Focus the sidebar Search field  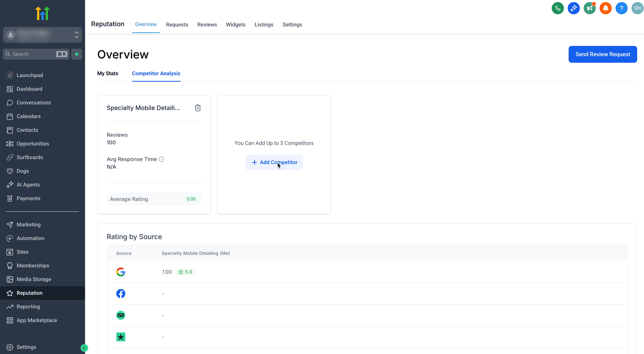36,54
